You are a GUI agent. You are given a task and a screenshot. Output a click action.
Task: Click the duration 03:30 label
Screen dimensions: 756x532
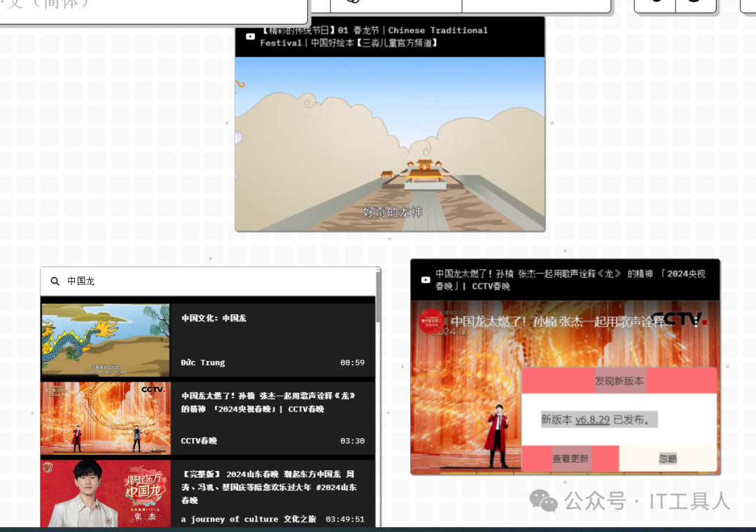[352, 441]
